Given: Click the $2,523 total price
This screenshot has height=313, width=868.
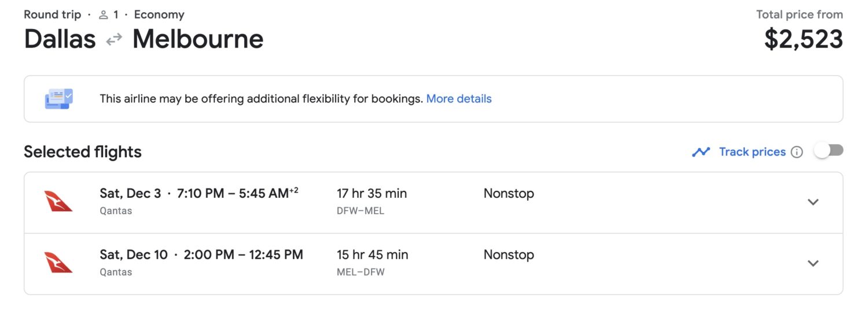Looking at the screenshot, I should click(803, 39).
